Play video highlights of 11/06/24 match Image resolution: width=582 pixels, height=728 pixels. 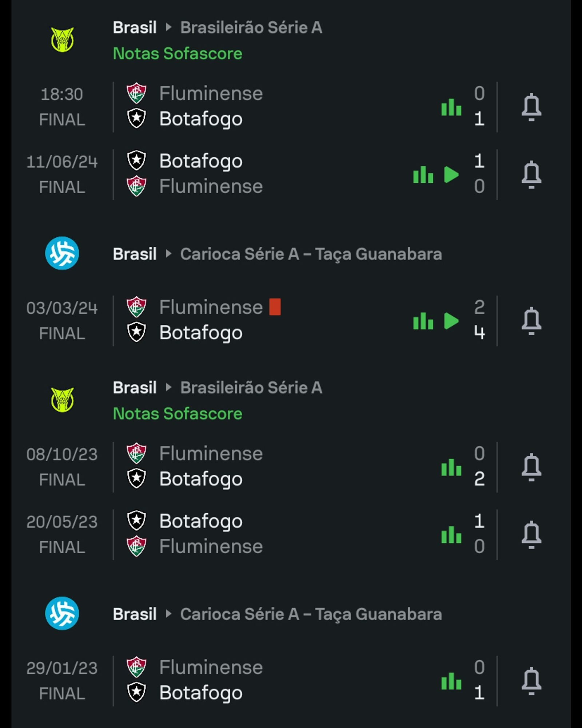tap(451, 175)
